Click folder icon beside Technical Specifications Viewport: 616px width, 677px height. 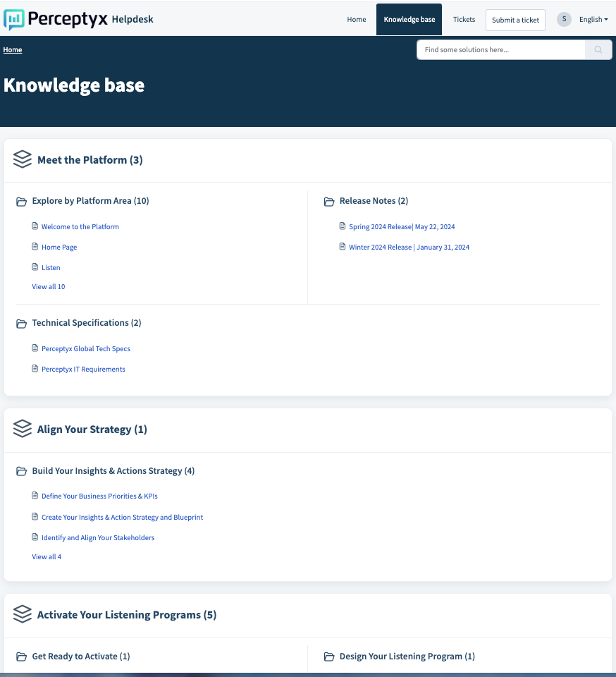click(x=21, y=324)
